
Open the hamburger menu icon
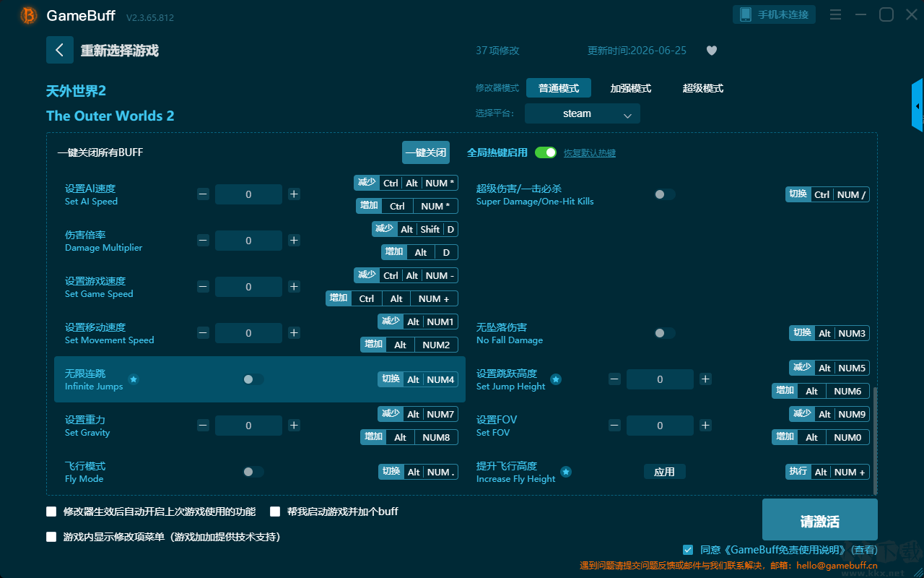835,14
